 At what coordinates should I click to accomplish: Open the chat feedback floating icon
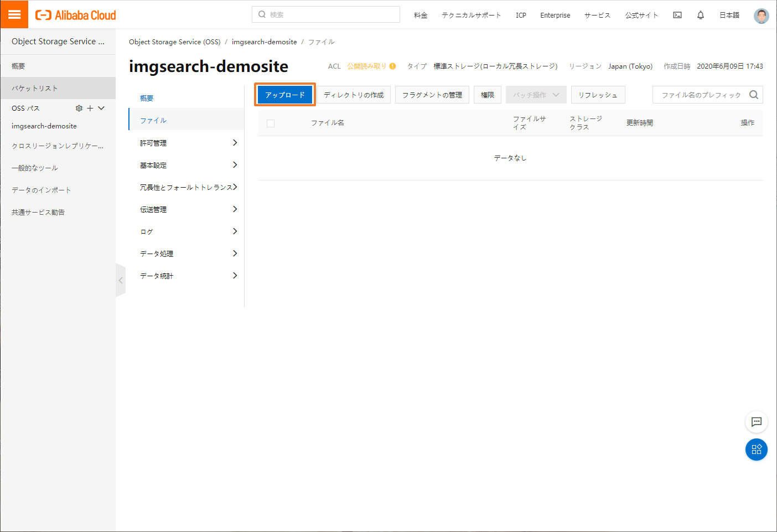coord(757,422)
